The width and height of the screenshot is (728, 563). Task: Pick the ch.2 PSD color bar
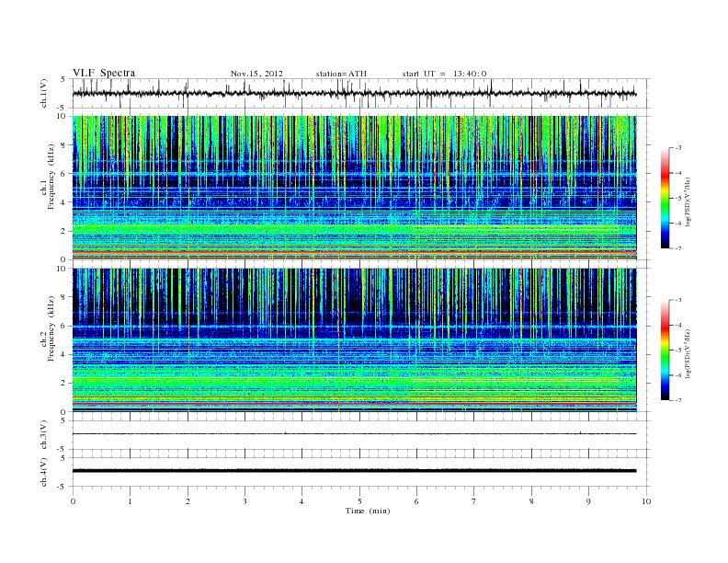[x=665, y=350]
